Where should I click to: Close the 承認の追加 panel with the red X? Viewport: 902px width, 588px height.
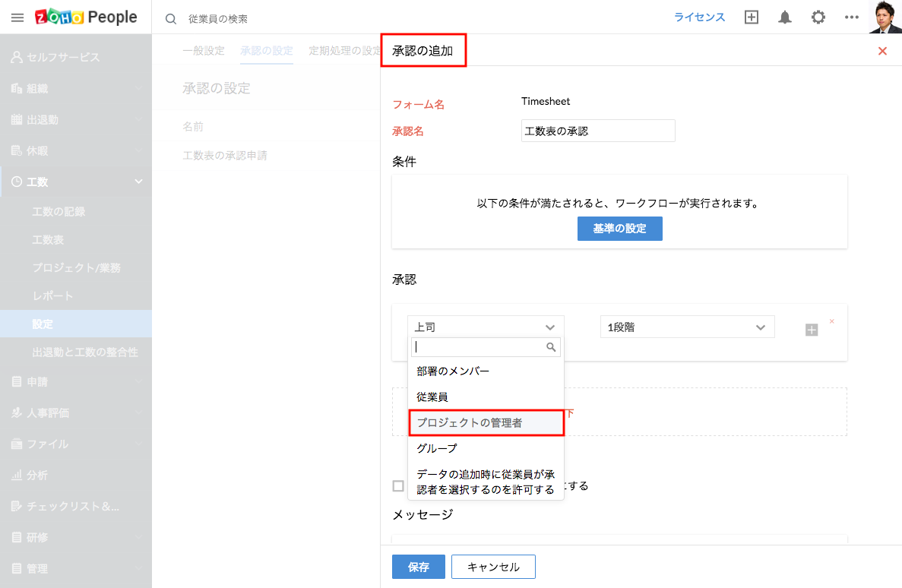tap(882, 51)
